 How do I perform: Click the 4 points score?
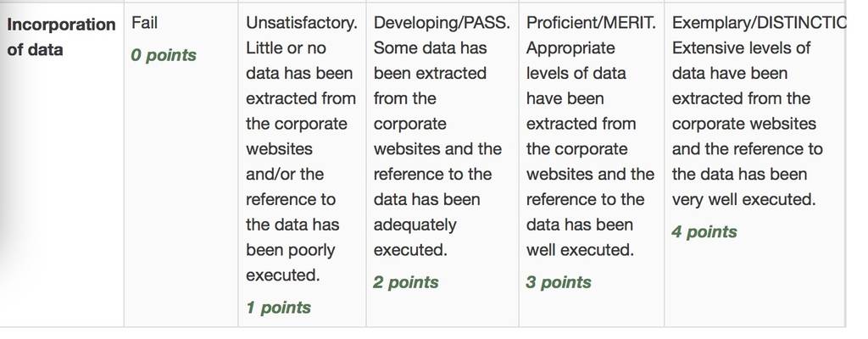pos(704,231)
